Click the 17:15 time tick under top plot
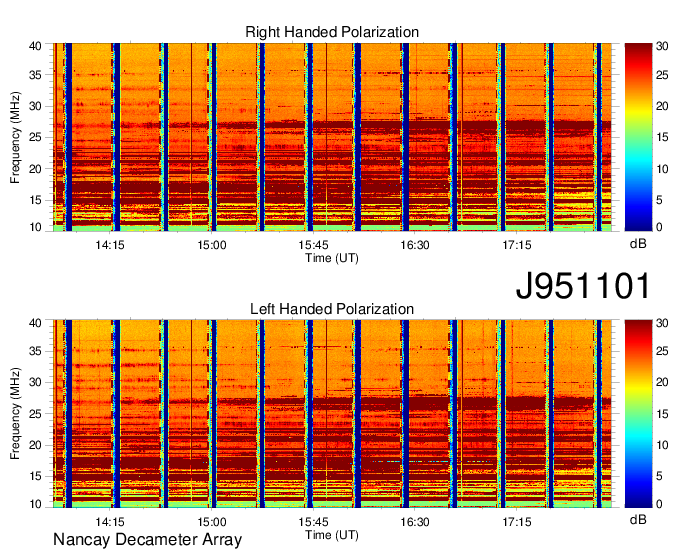 pyautogui.click(x=517, y=245)
